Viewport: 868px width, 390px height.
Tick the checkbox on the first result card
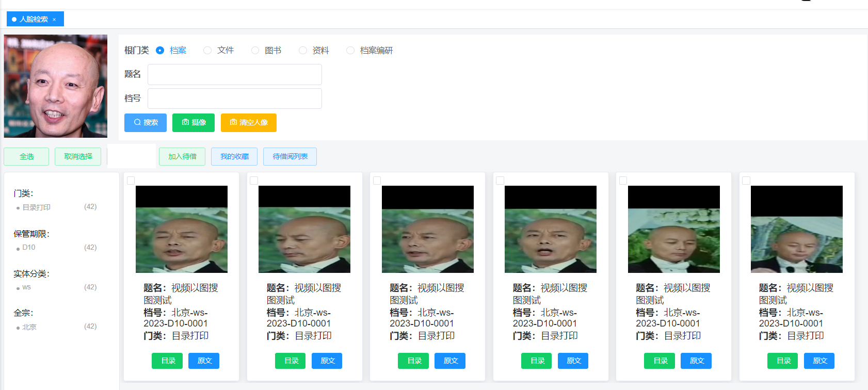131,181
